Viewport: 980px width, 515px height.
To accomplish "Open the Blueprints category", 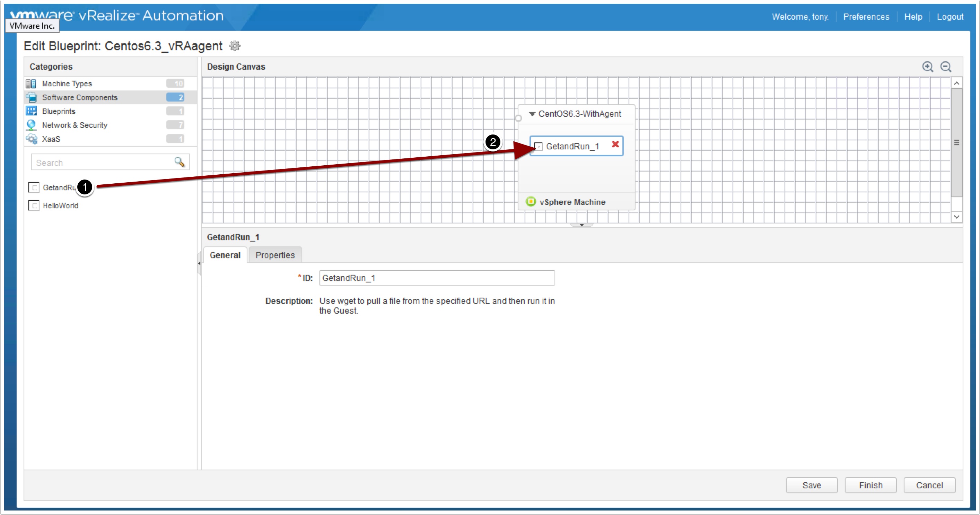I will click(59, 112).
